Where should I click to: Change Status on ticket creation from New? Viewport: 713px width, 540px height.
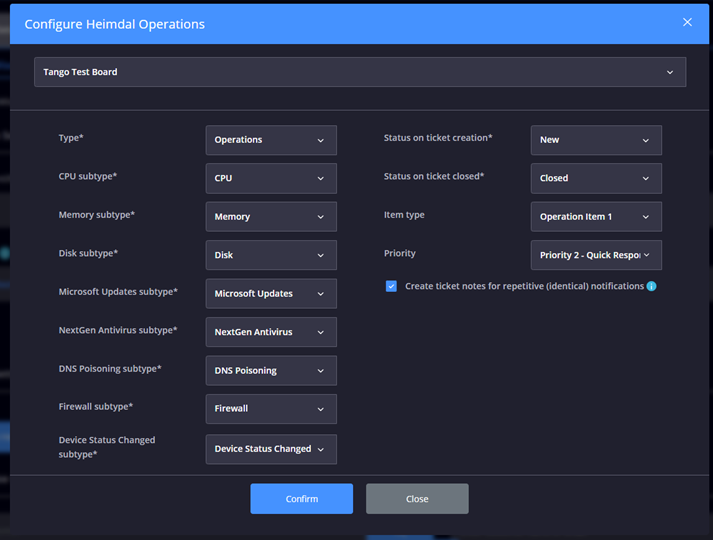tap(596, 140)
